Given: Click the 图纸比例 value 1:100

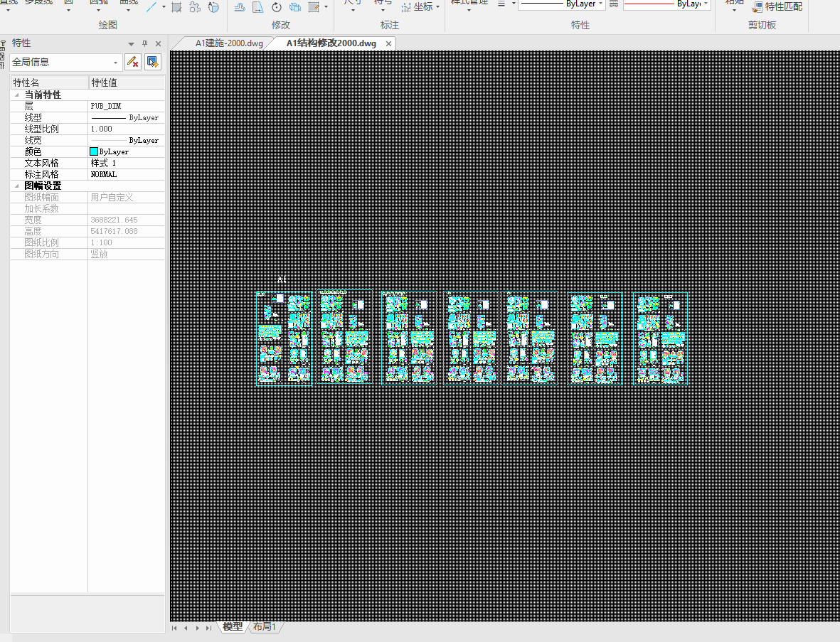Looking at the screenshot, I should tap(127, 242).
